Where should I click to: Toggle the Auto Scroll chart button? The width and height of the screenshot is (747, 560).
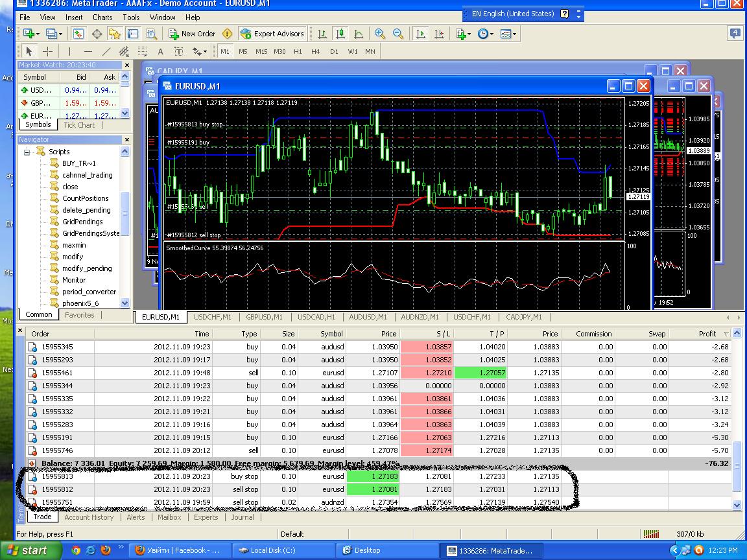click(x=421, y=34)
